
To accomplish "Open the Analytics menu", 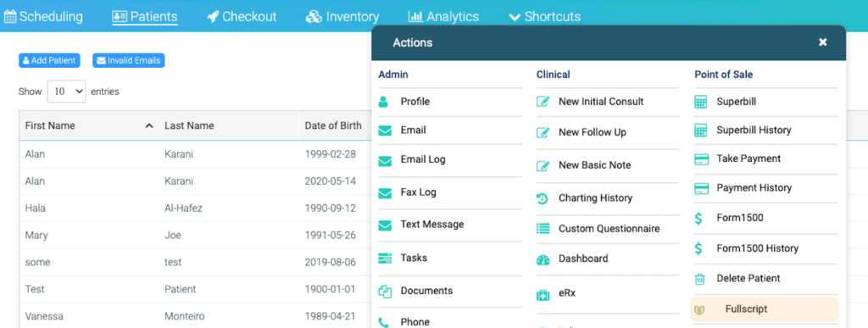I will 443,17.
